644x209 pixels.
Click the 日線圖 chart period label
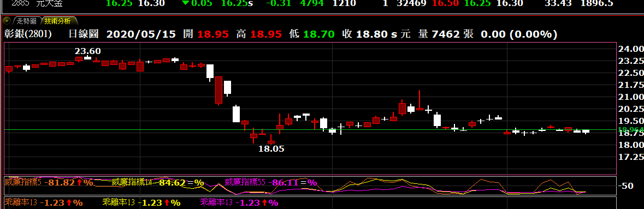[x=84, y=34]
